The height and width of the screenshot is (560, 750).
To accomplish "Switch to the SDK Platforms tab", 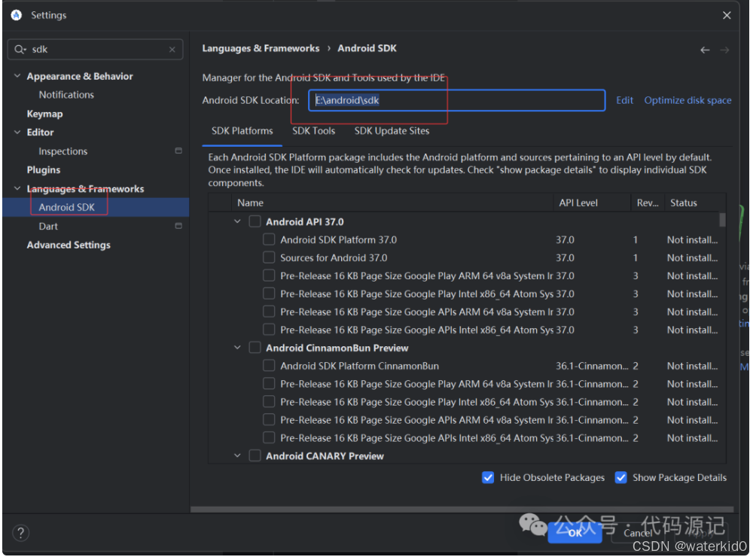I will pos(242,131).
